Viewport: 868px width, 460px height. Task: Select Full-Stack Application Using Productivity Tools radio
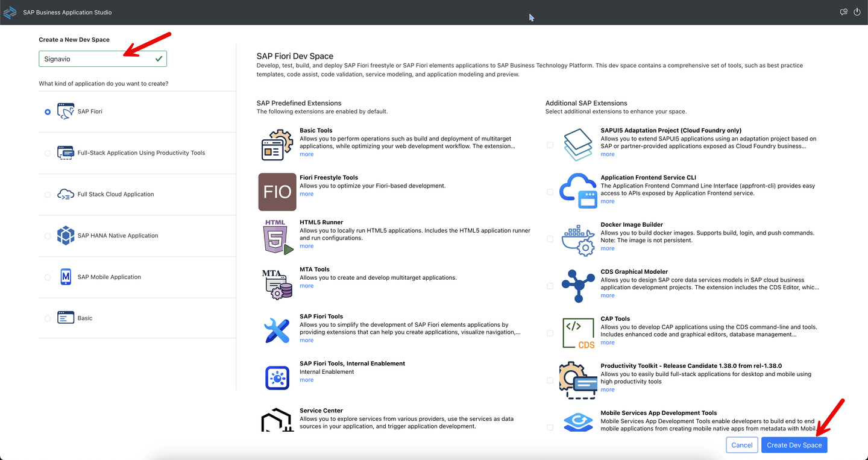click(x=48, y=153)
